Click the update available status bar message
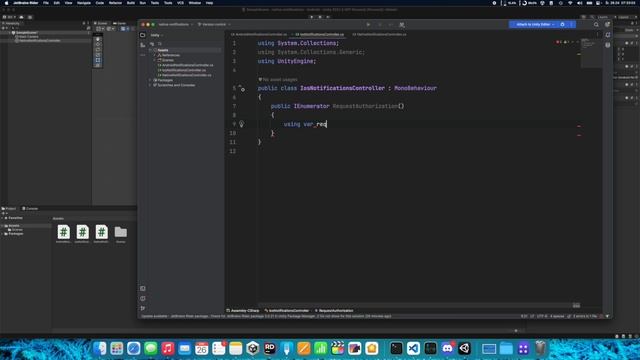The image size is (640, 360). (266, 316)
